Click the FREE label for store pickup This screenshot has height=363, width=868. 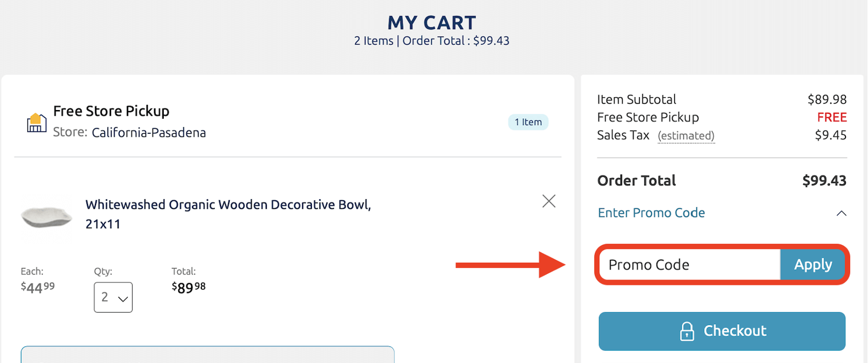click(x=832, y=117)
